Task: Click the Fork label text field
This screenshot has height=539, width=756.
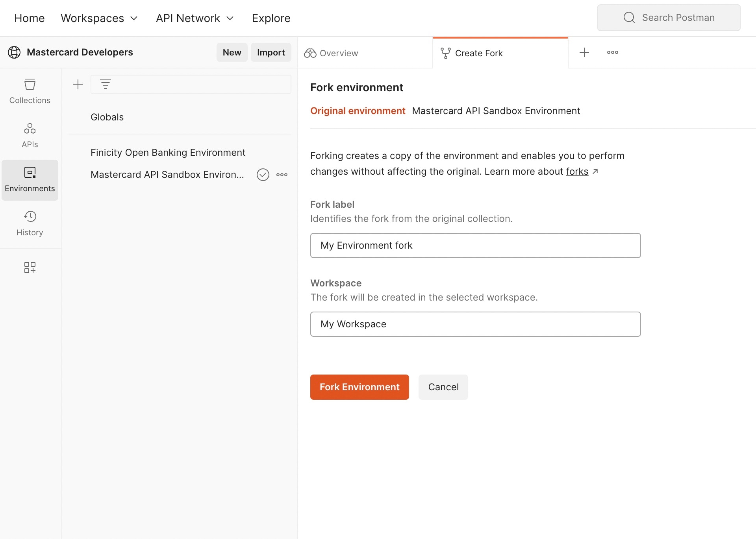Action: coord(475,246)
